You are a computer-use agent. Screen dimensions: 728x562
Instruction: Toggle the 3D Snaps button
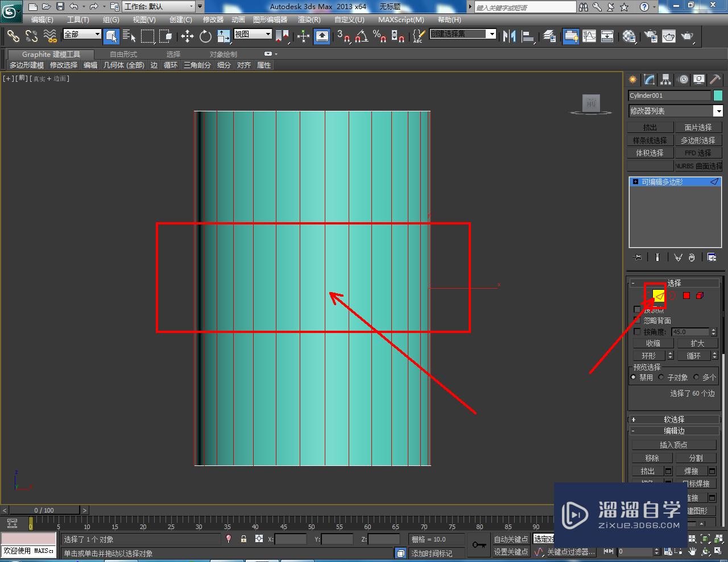click(343, 36)
